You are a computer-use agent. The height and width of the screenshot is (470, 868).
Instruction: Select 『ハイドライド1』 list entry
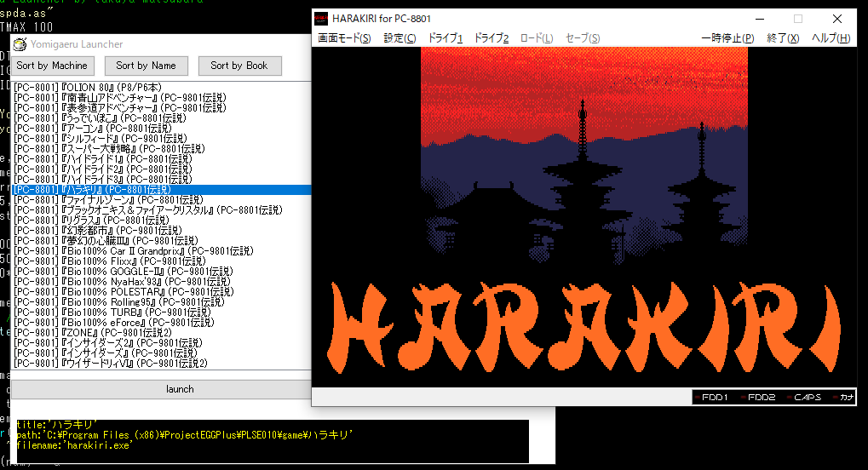[x=161, y=159]
